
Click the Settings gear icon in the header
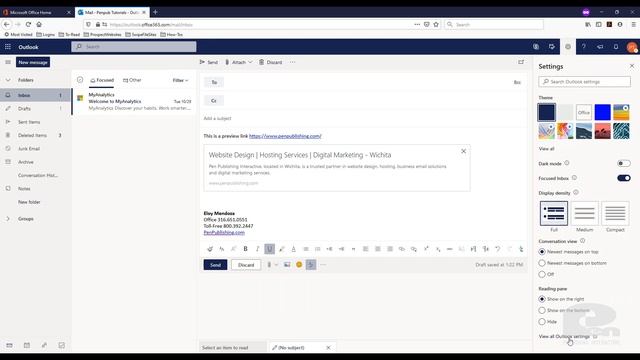pyautogui.click(x=568, y=47)
